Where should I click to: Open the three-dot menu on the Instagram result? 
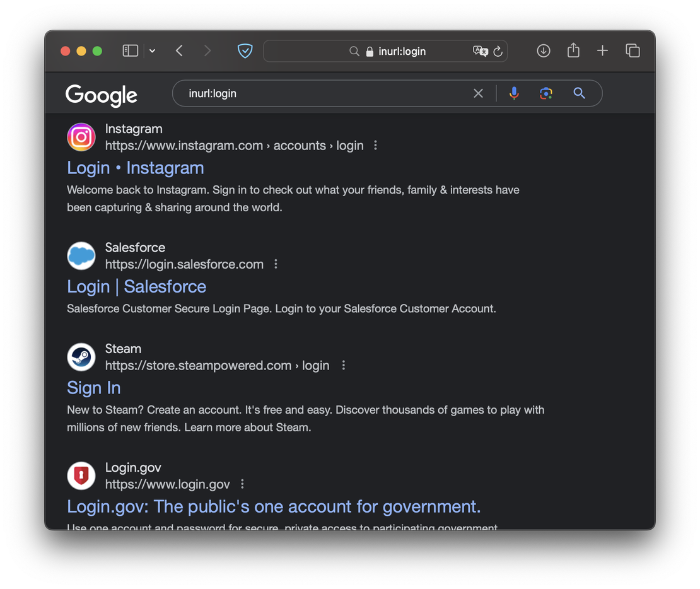coord(375,145)
